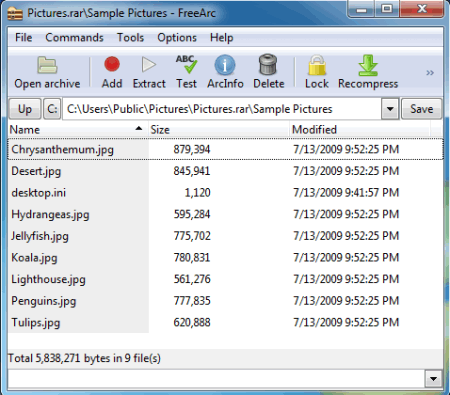The width and height of the screenshot is (450, 395).
Task: Expand the path history dropdown arrow
Action: [x=390, y=109]
